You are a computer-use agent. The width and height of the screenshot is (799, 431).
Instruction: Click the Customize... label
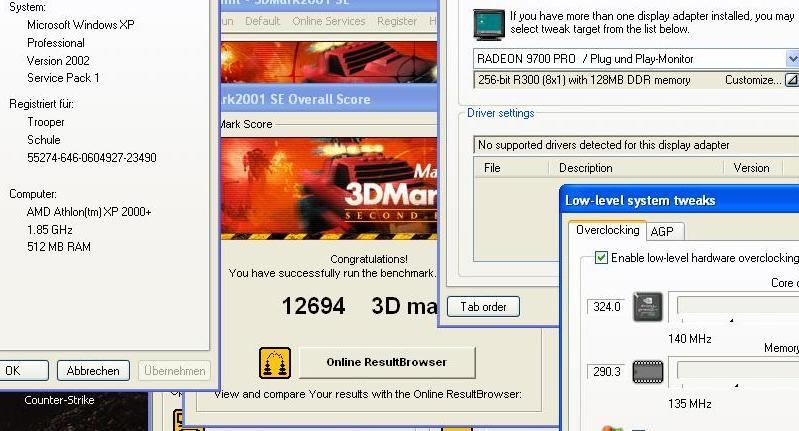[x=753, y=80]
